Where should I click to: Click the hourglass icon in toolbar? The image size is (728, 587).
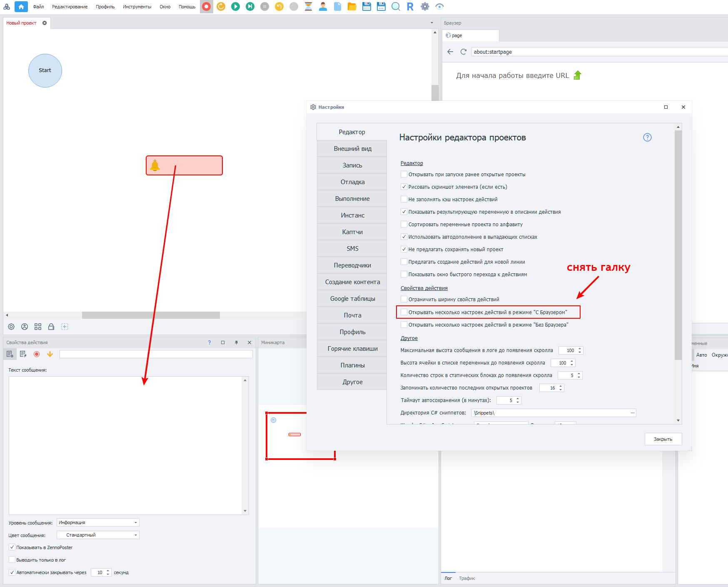click(309, 7)
